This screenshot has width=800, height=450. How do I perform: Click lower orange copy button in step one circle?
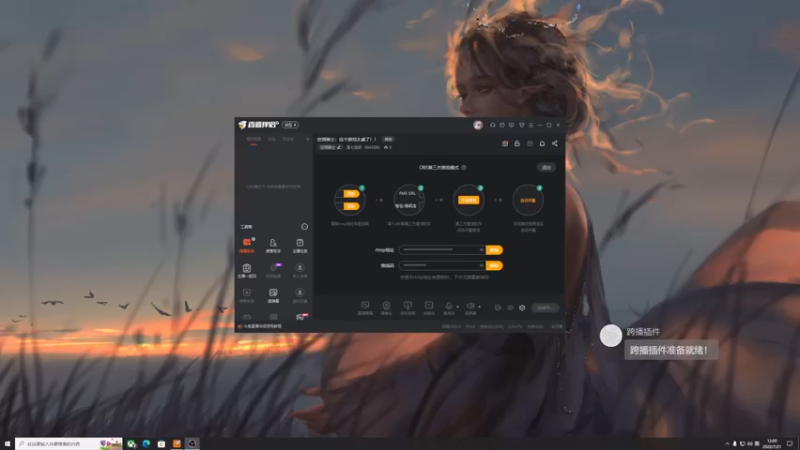(351, 206)
